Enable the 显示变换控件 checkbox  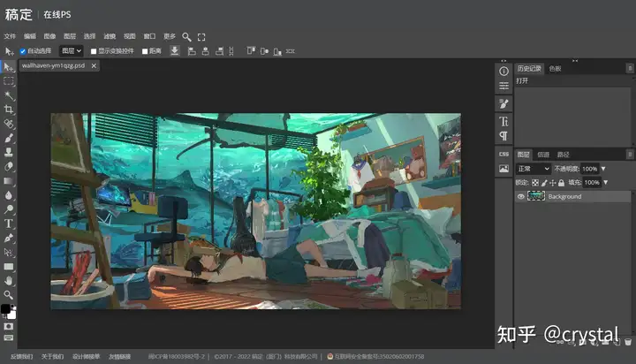pyautogui.click(x=94, y=51)
